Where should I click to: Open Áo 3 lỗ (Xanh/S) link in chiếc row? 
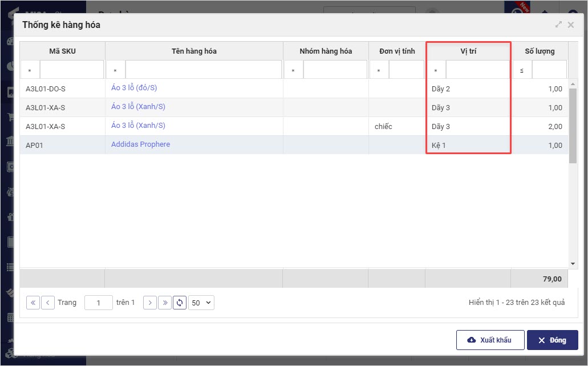point(138,126)
